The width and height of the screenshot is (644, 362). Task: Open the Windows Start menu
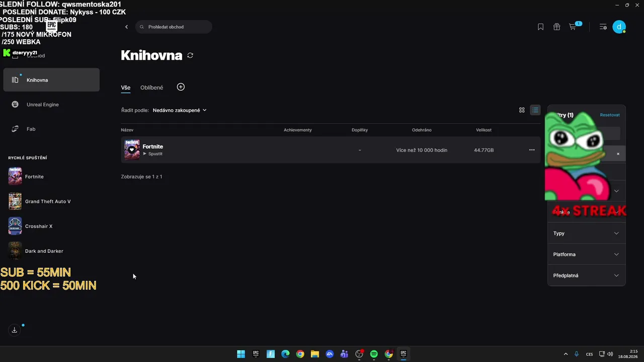(241, 354)
